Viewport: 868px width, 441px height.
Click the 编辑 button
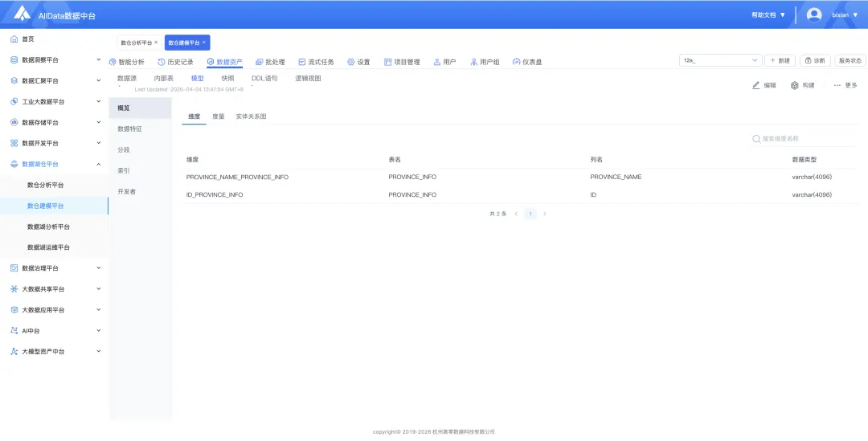[x=764, y=85]
